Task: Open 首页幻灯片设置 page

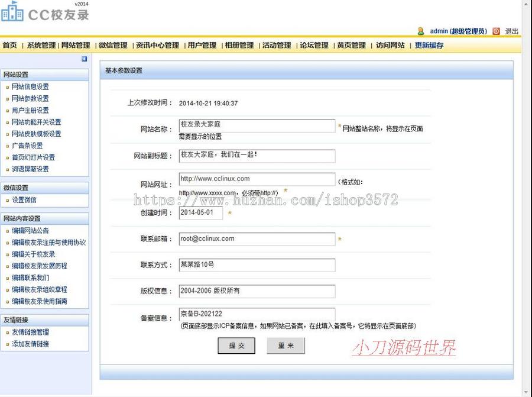Action: (33, 157)
